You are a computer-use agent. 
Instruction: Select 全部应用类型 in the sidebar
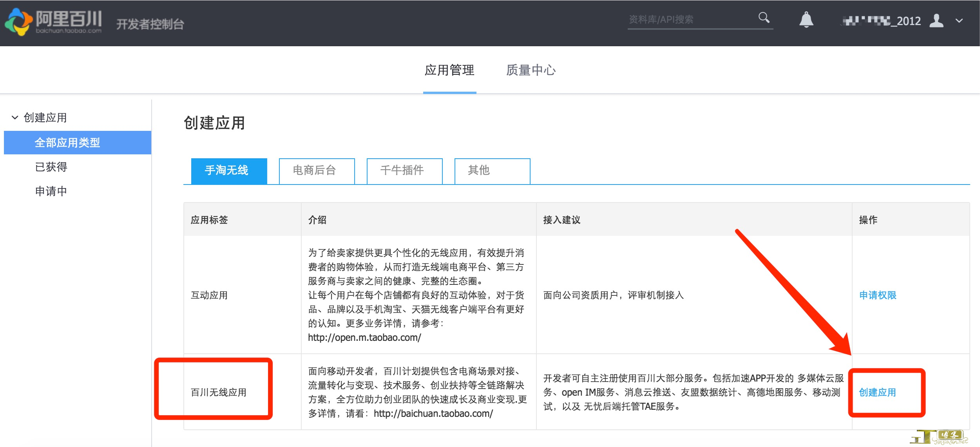67,143
